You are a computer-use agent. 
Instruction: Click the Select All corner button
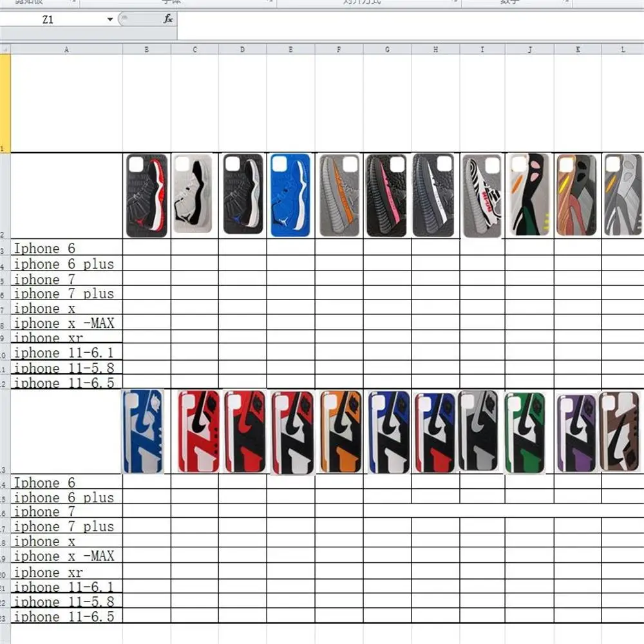5,49
